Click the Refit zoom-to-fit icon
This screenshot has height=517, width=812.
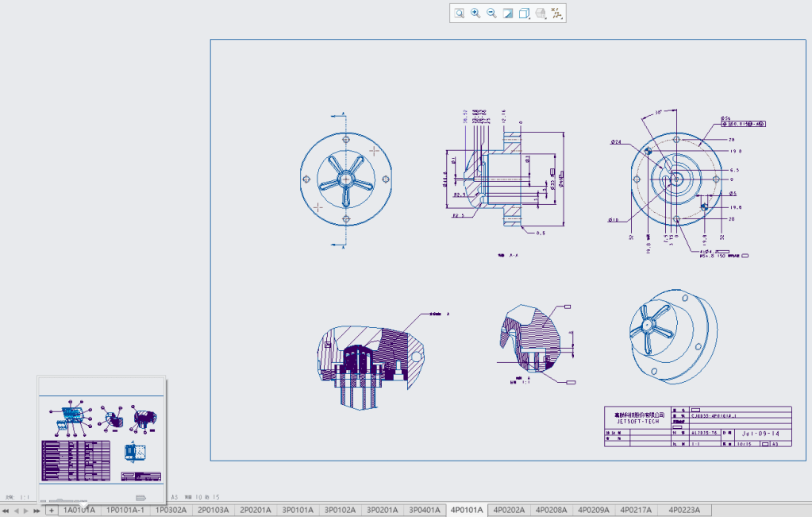pyautogui.click(x=460, y=13)
